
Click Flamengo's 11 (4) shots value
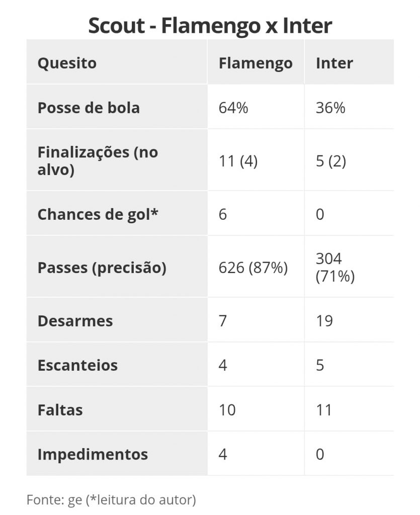(238, 161)
